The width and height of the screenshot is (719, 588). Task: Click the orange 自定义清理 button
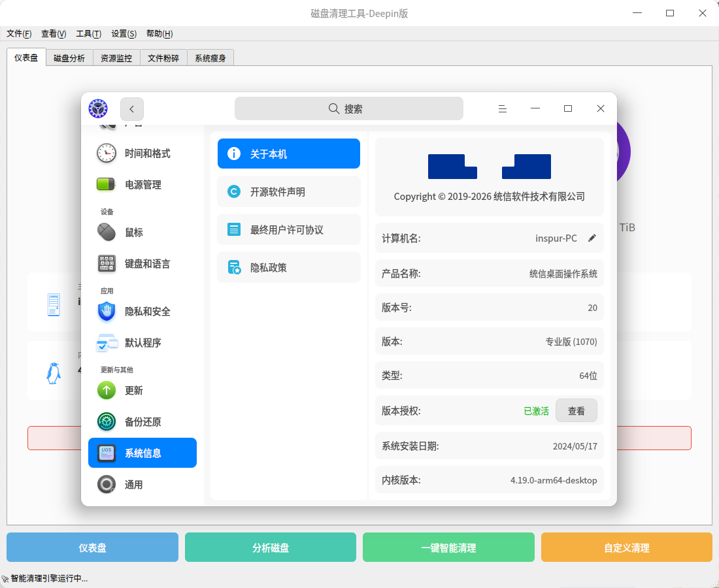(x=626, y=547)
